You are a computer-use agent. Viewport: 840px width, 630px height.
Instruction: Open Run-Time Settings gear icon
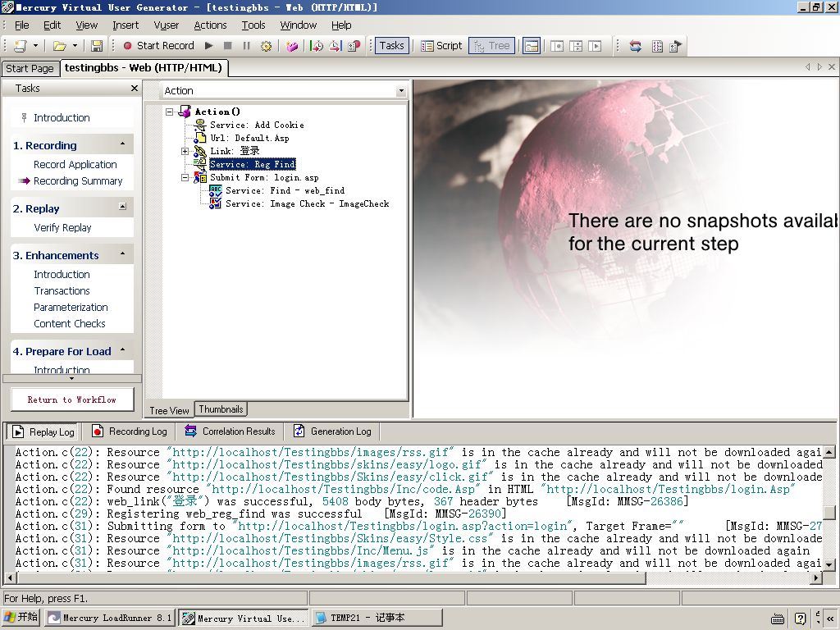click(266, 46)
